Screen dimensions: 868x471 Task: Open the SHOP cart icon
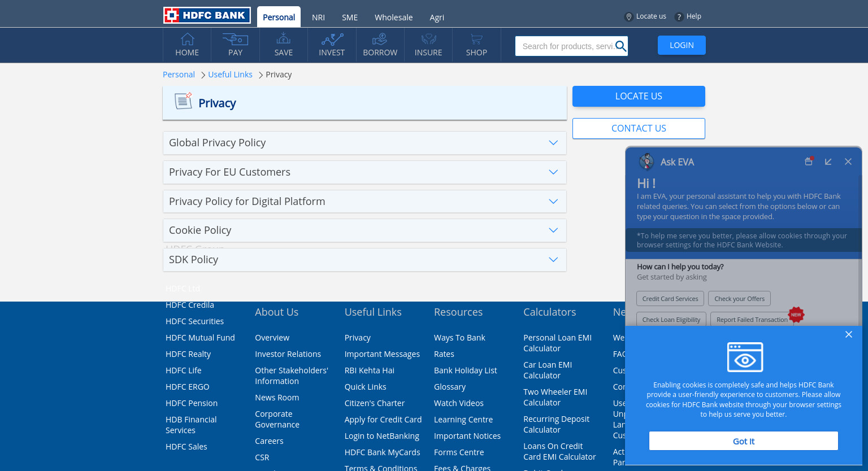point(476,39)
